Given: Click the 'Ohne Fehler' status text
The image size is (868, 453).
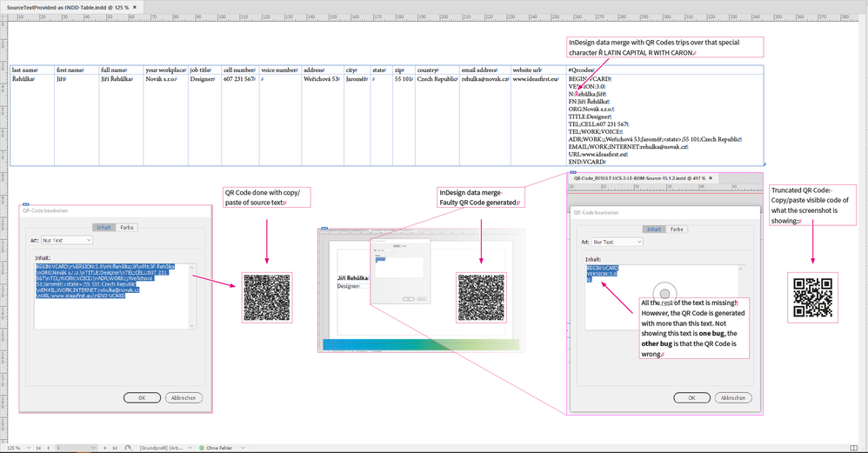Looking at the screenshot, I should [x=219, y=448].
